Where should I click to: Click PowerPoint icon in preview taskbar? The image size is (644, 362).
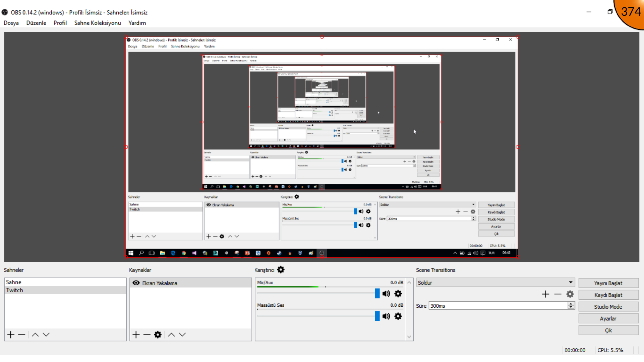[x=247, y=253]
